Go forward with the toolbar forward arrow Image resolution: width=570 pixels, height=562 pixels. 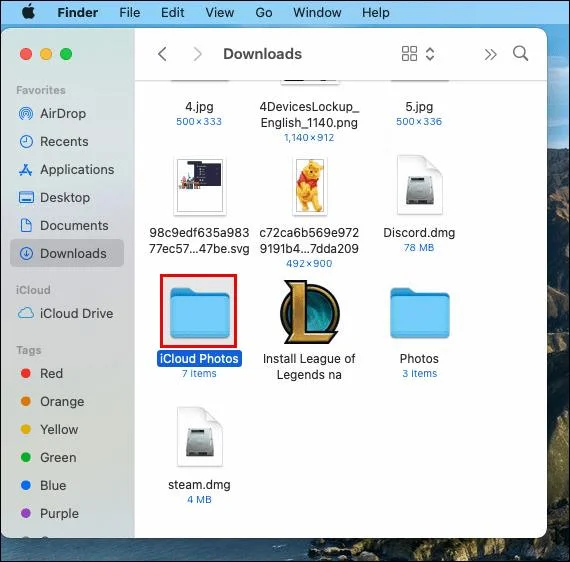coord(197,54)
